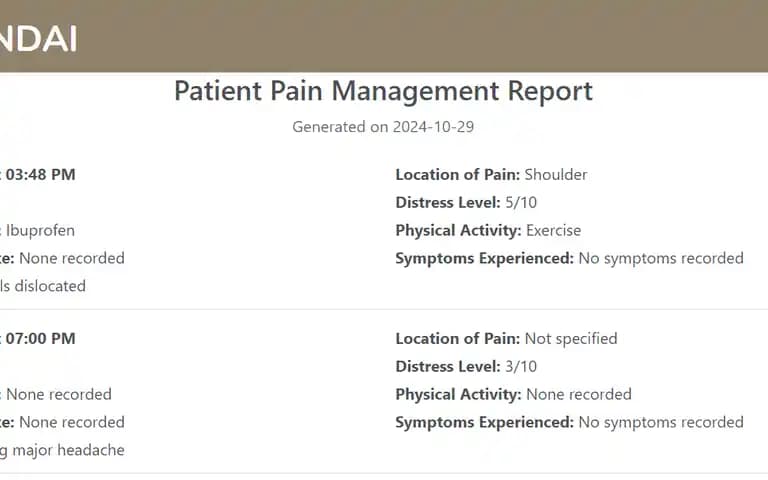The height and width of the screenshot is (480, 768).
Task: Click the dislocated note text
Action: [50, 286]
